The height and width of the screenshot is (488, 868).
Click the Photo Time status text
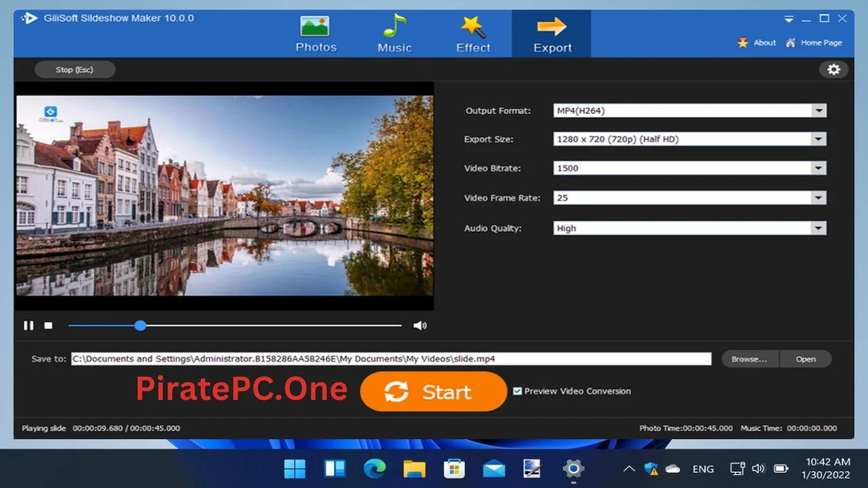coord(686,428)
